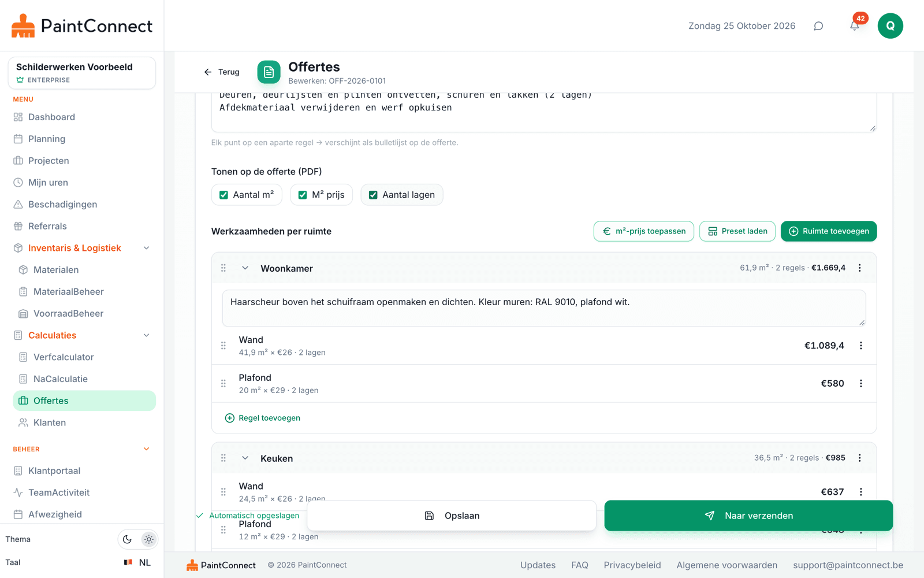Viewport: 924px width, 578px height.
Task: Click the Schilderwerken Voorbeeld company card
Action: 81,73
